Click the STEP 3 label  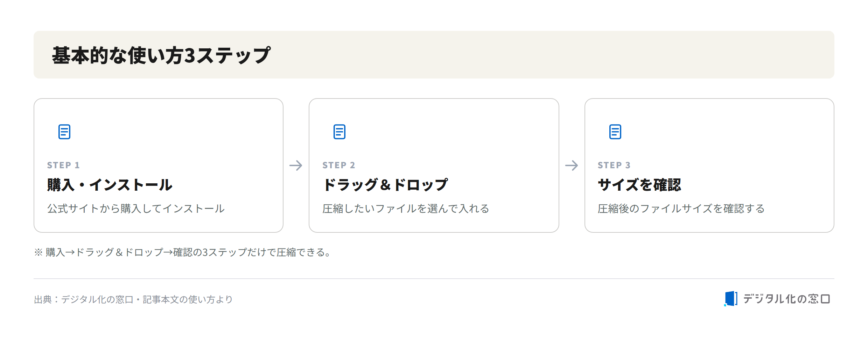coord(614,165)
